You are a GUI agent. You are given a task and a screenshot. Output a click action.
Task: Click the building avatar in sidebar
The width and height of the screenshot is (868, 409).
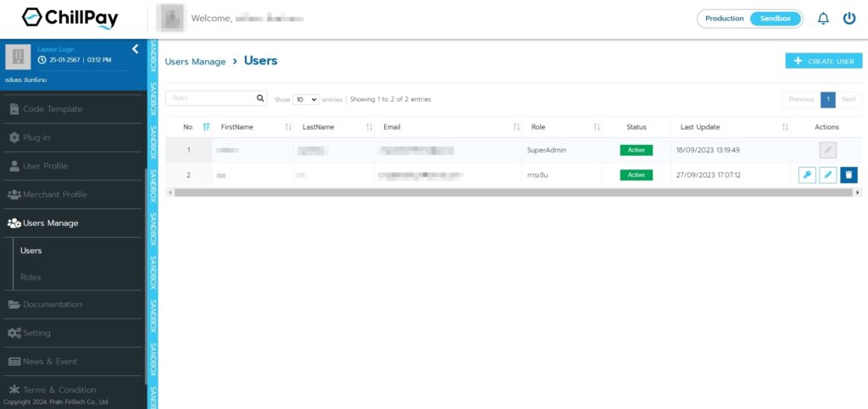19,57
